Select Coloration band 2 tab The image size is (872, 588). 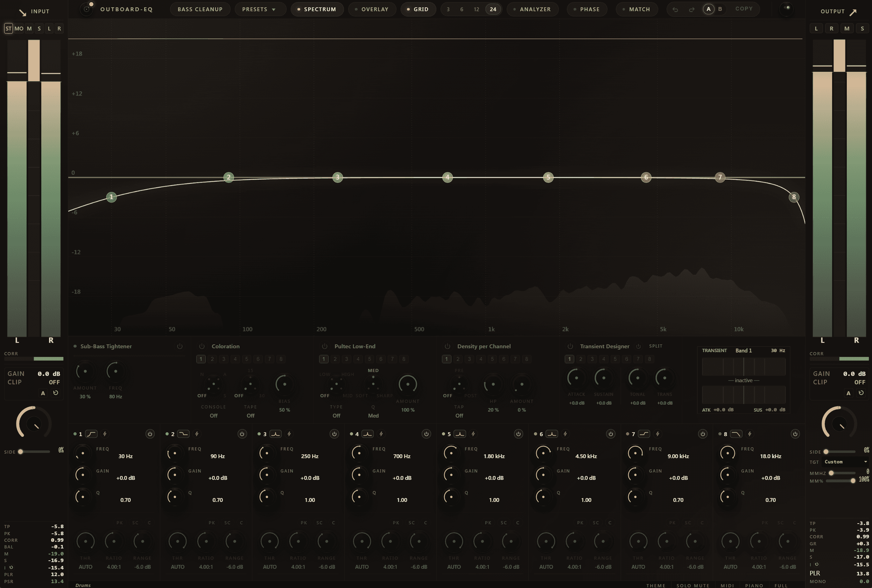[x=212, y=359]
